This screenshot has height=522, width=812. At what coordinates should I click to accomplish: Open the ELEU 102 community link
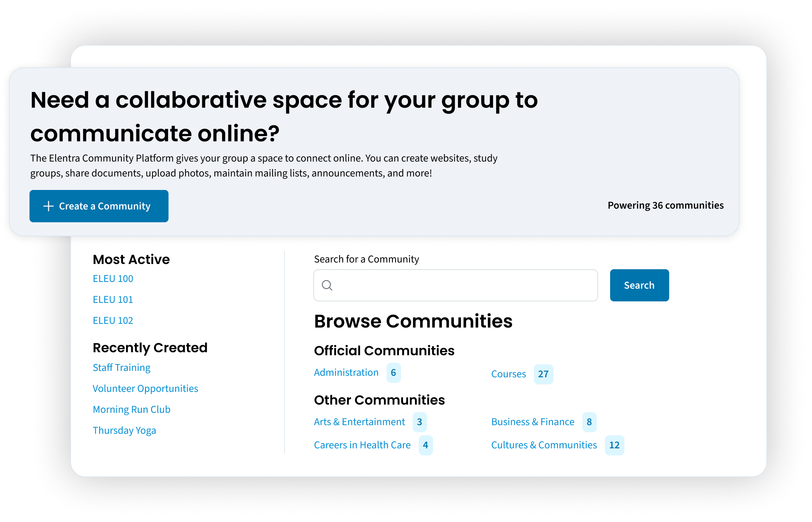113,320
